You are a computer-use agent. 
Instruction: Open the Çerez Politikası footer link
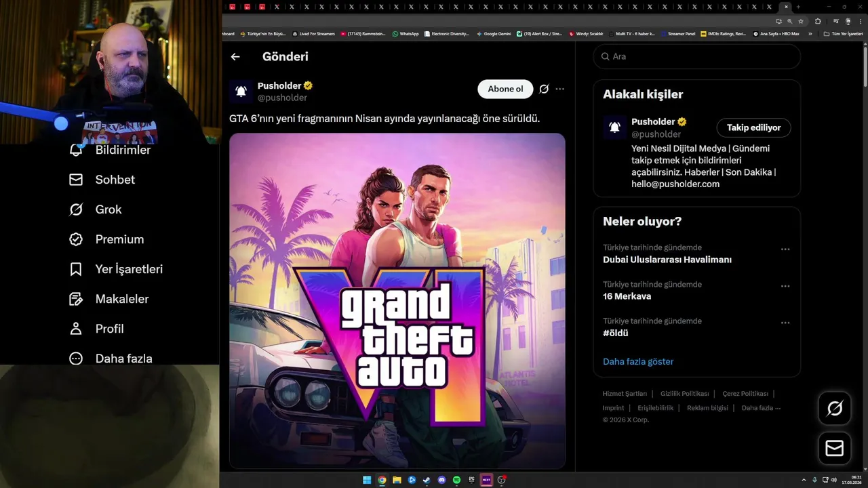tap(745, 393)
